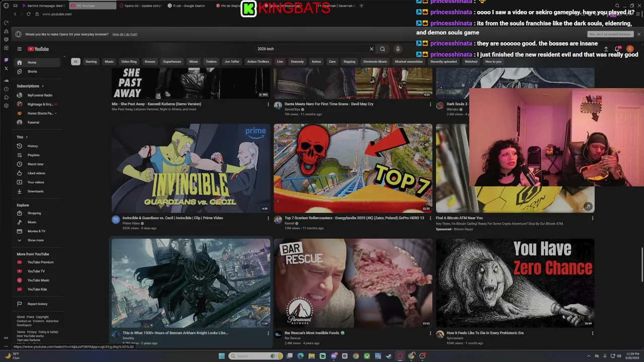Select the Action Thrillers filter chip
This screenshot has height=362, width=644.
(258, 61)
